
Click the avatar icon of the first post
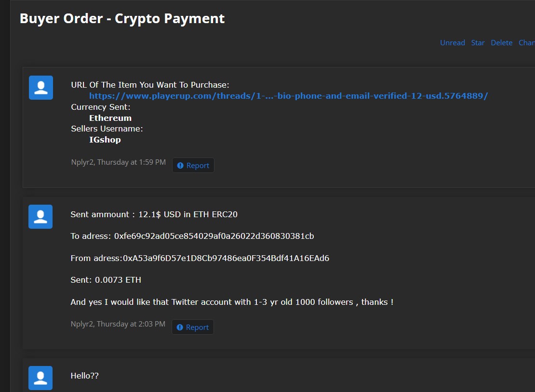tap(41, 88)
